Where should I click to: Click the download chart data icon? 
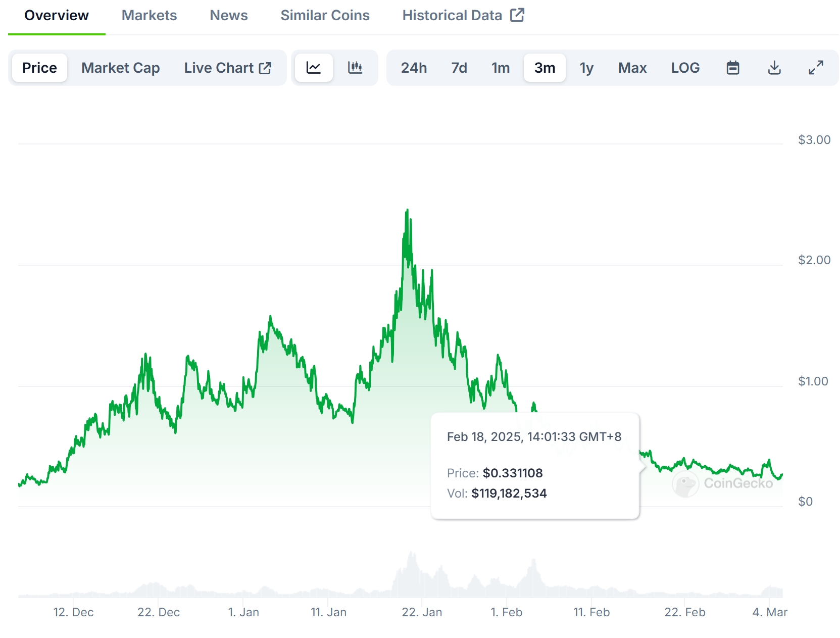point(774,68)
